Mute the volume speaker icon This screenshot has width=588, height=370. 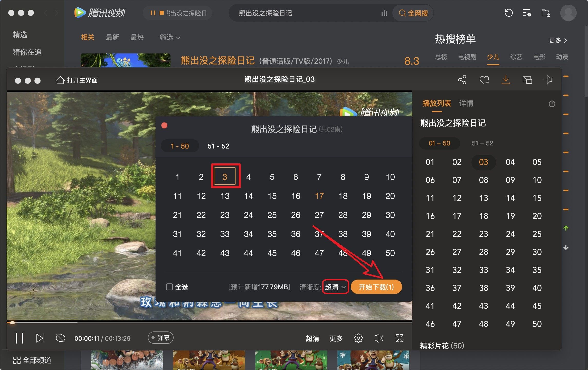point(379,338)
